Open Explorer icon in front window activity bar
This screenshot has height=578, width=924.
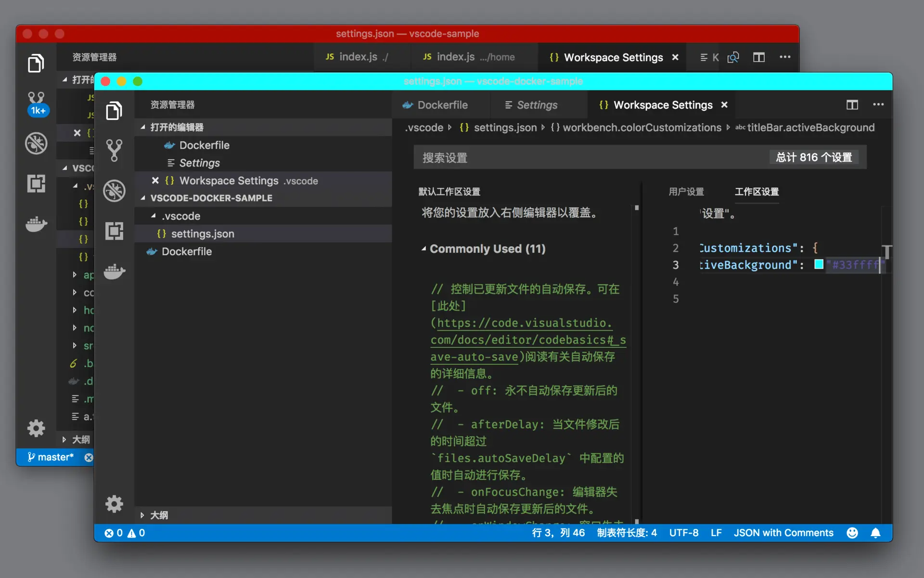click(x=114, y=111)
